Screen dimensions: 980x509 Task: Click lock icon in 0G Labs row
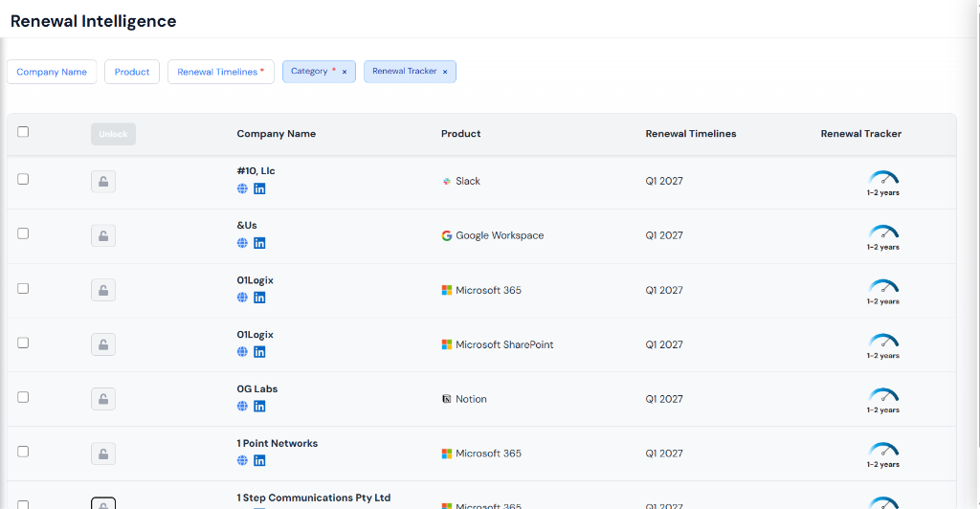click(103, 398)
